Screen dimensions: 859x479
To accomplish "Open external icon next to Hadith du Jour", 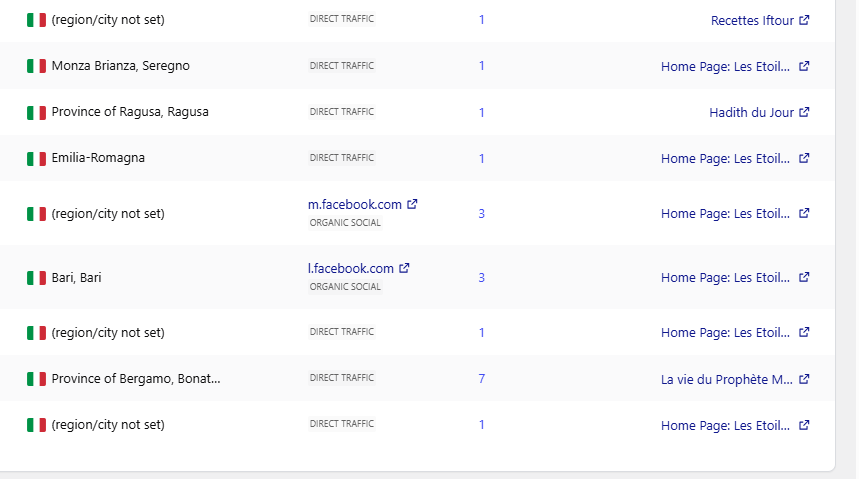I will tap(805, 112).
